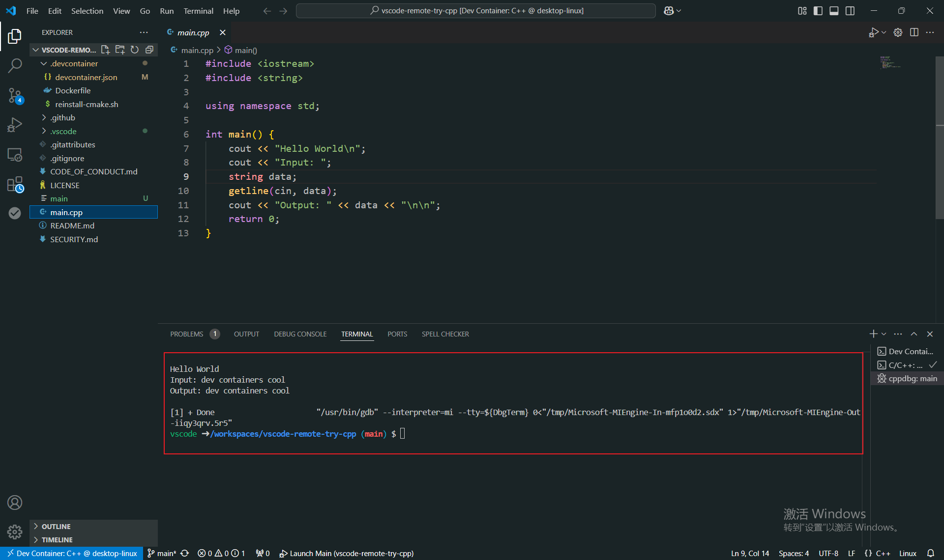
Task: Open the new terminal launch profile dropdown
Action: pyautogui.click(x=884, y=334)
